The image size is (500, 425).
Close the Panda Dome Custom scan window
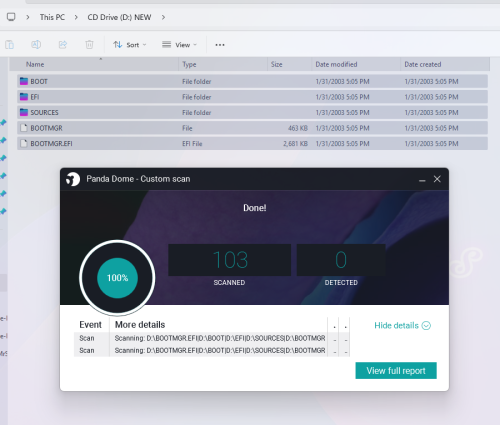tap(437, 179)
